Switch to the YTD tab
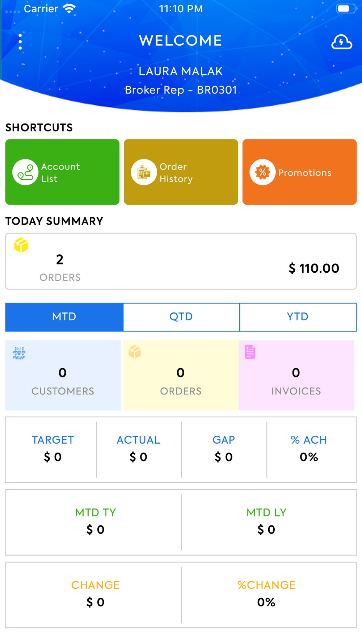This screenshot has width=362, height=644. pyautogui.click(x=298, y=317)
